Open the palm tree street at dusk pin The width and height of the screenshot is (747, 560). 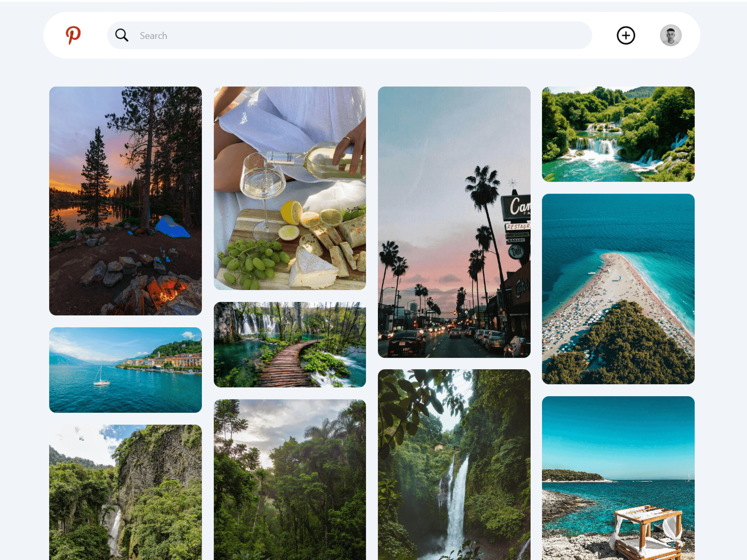[x=454, y=222]
